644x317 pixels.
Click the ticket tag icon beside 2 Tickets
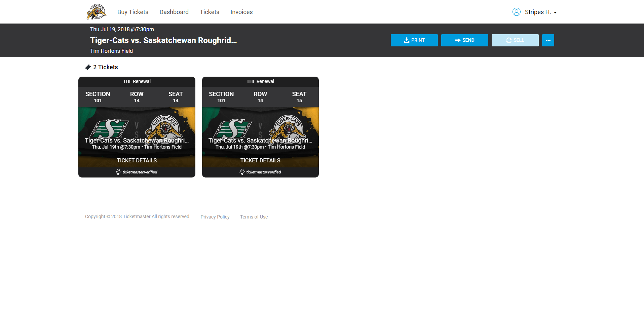[x=88, y=67]
